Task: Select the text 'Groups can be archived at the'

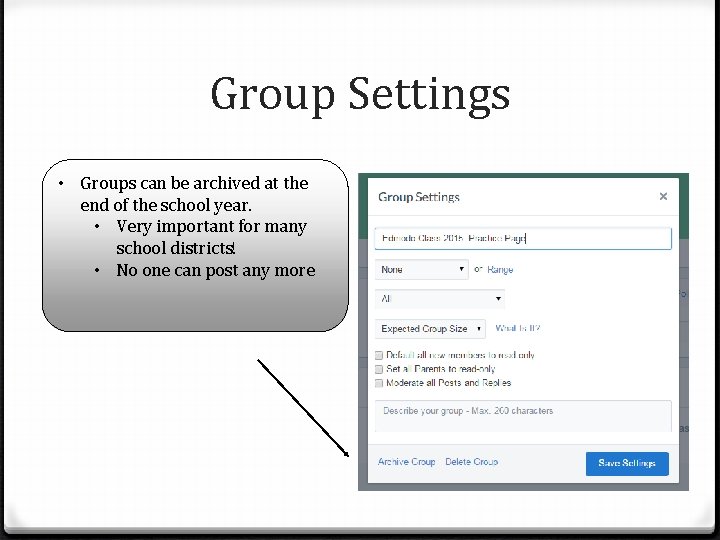Action: (x=194, y=183)
